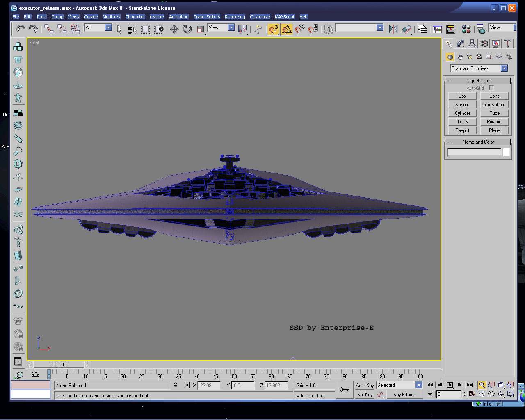Screen dimensions: 525x420
Task: Click the Select and Manipulate icon
Action: click(x=258, y=29)
